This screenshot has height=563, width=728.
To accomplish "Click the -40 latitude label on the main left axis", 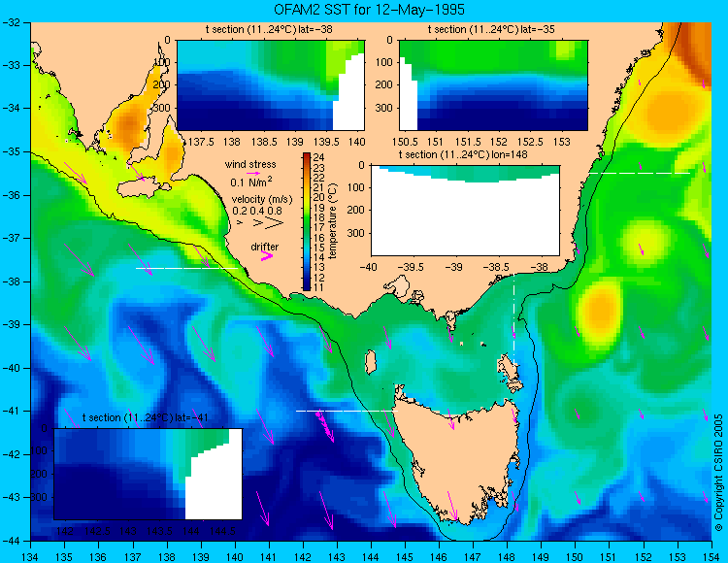I will click(x=11, y=368).
